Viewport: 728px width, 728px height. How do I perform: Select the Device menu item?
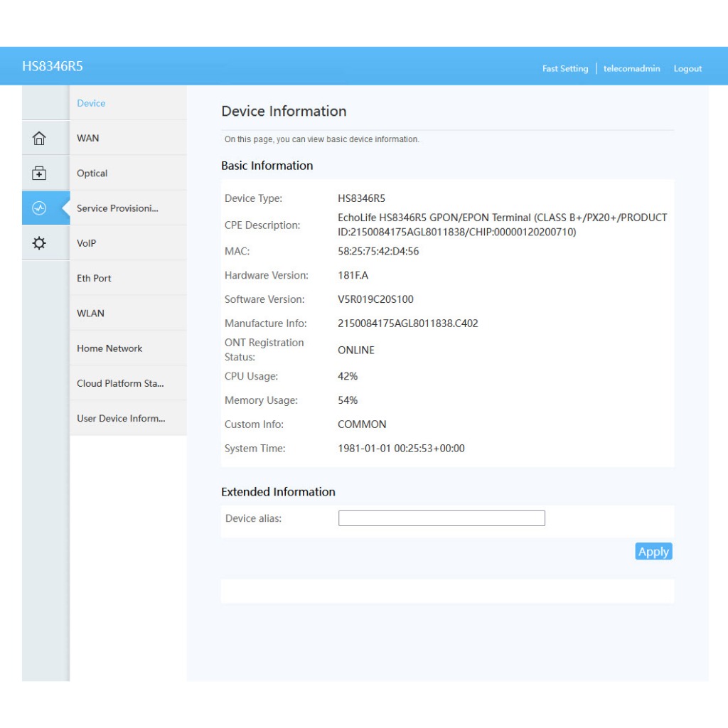coord(91,103)
